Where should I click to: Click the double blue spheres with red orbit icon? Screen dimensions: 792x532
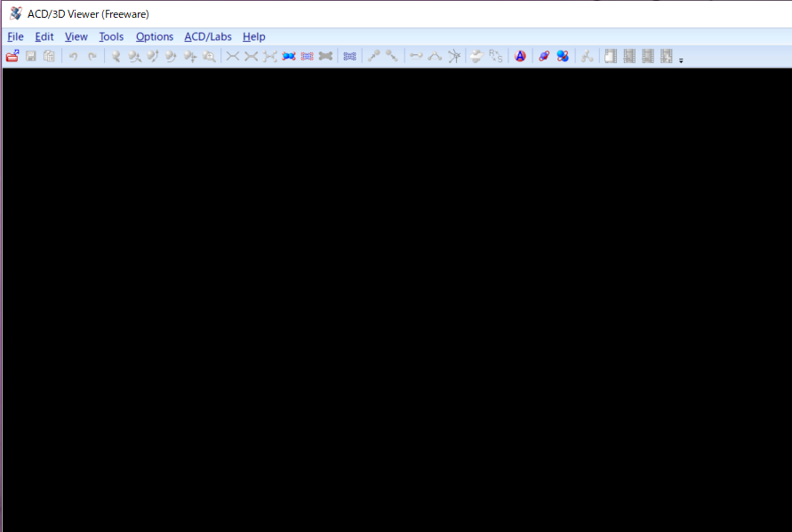(563, 56)
